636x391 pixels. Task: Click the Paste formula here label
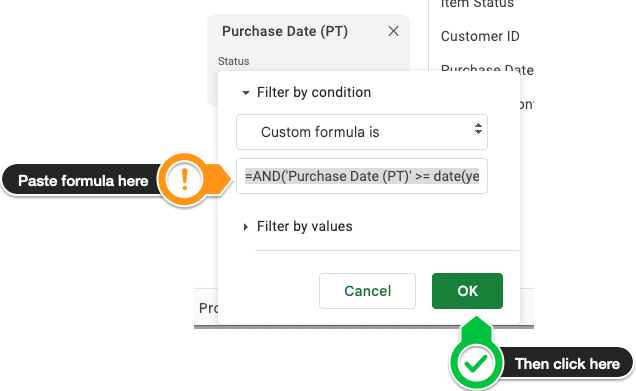pos(83,181)
